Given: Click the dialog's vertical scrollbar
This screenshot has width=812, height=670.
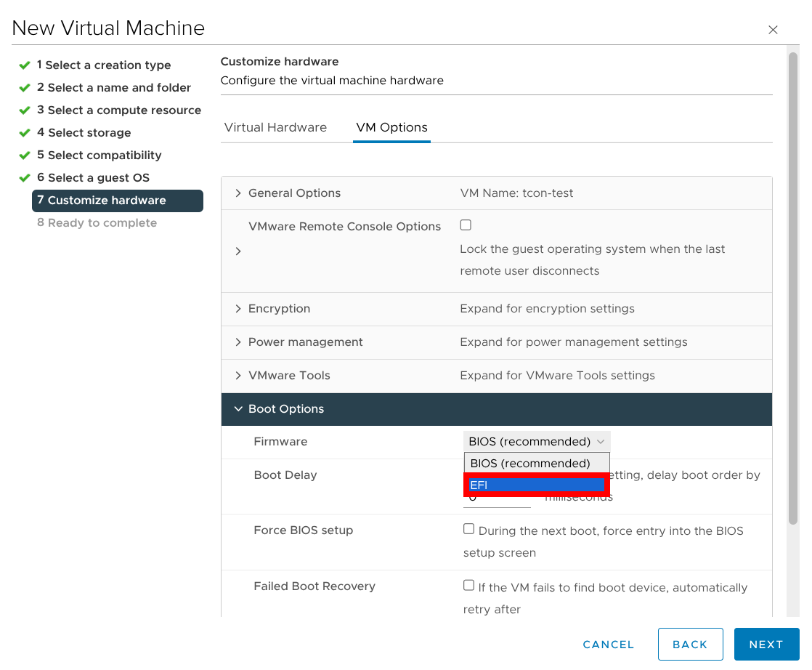Looking at the screenshot, I should (793, 291).
